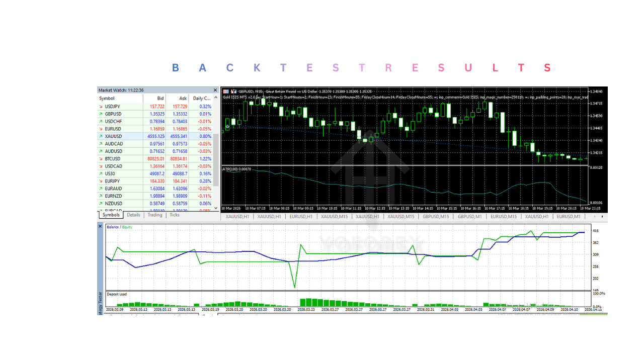Switch to the EURUSD,M15 chart tab
Image resolution: width=644 pixels, height=362 pixels.
coord(504,216)
